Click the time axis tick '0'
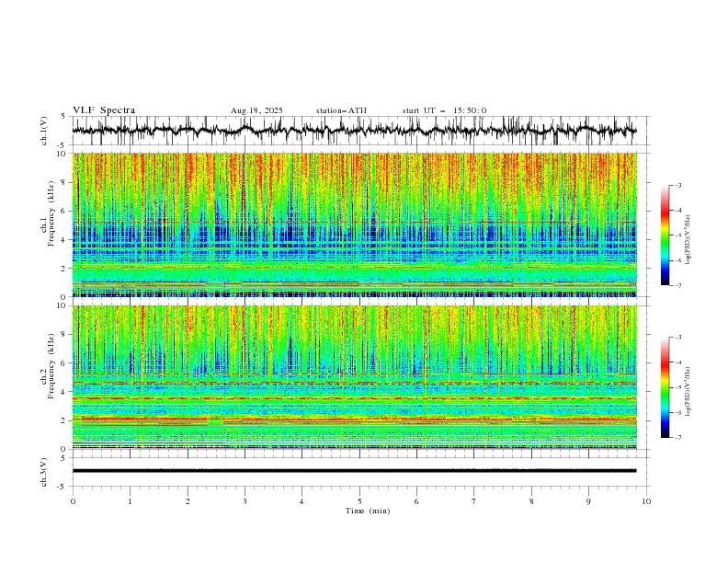The image size is (728, 563). pyautogui.click(x=73, y=501)
